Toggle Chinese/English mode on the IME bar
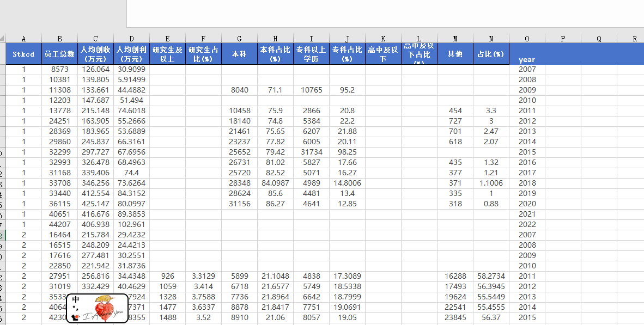This screenshot has width=644, height=325. pos(76,299)
